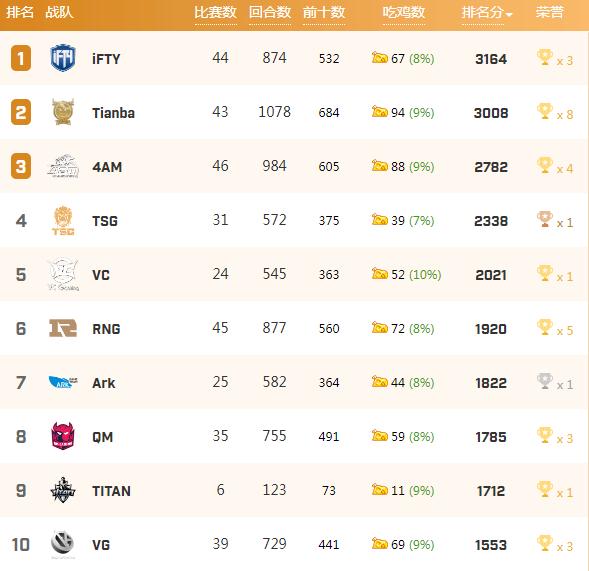
Task: Click the TSG team logo
Action: pos(63,220)
